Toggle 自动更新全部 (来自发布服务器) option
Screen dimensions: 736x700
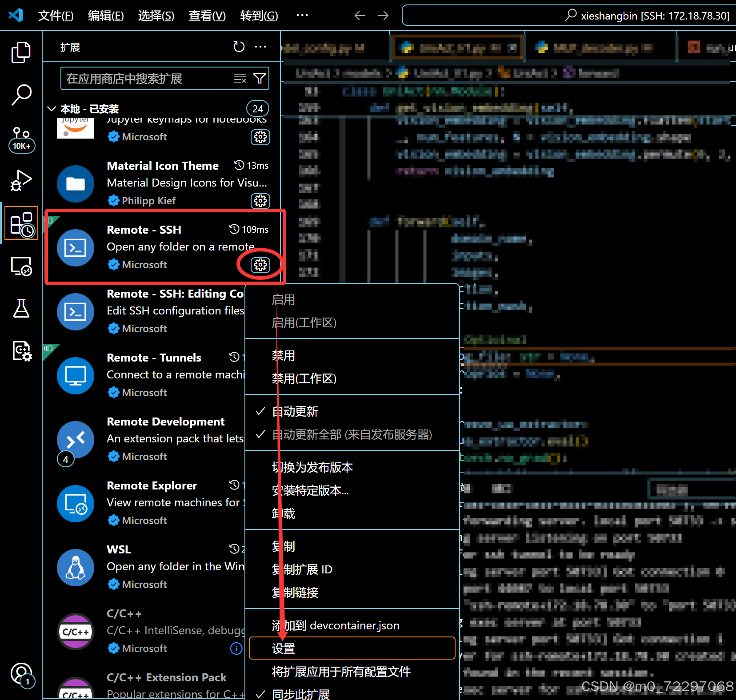pyautogui.click(x=352, y=434)
